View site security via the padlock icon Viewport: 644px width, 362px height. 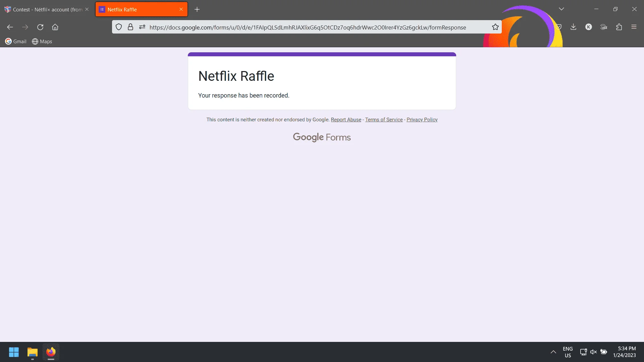tap(130, 27)
